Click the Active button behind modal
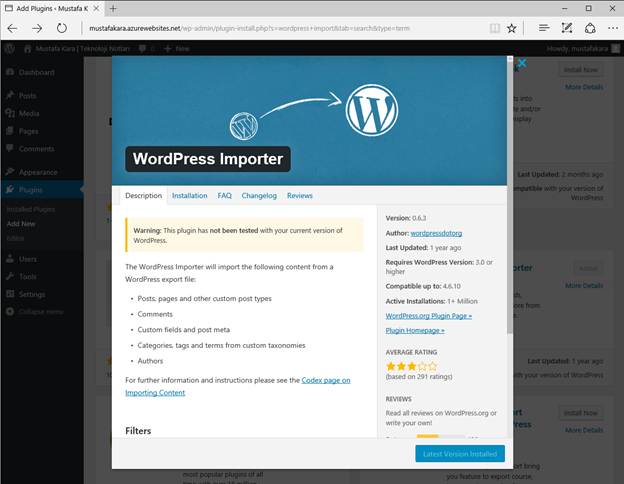624x484 pixels. click(588, 268)
